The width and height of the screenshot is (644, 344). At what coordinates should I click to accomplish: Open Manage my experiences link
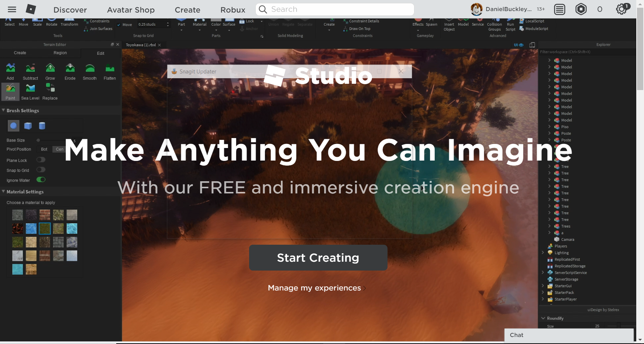coord(317,288)
